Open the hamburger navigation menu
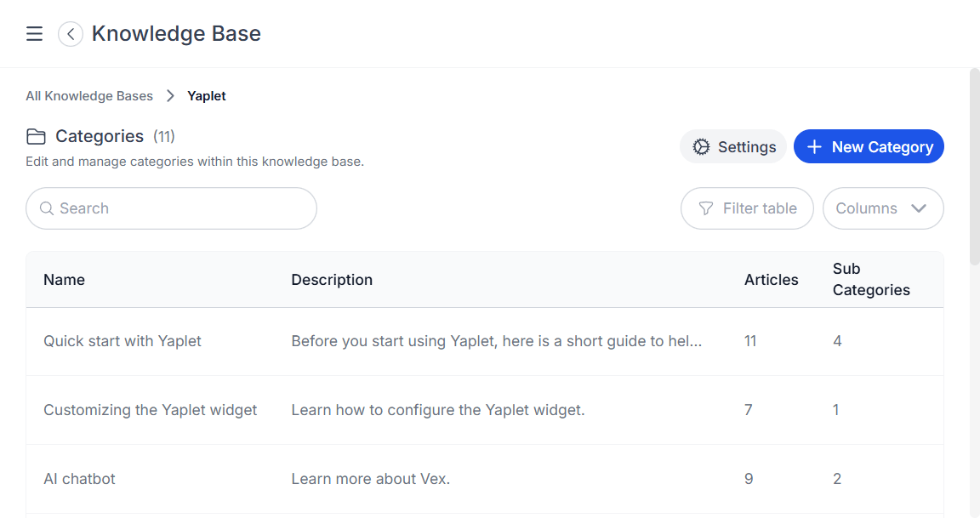 pos(34,34)
